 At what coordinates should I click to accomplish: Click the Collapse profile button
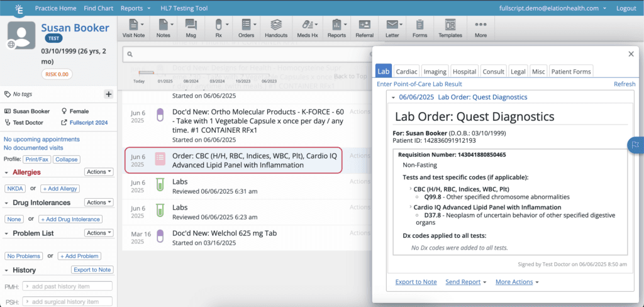pos(67,159)
